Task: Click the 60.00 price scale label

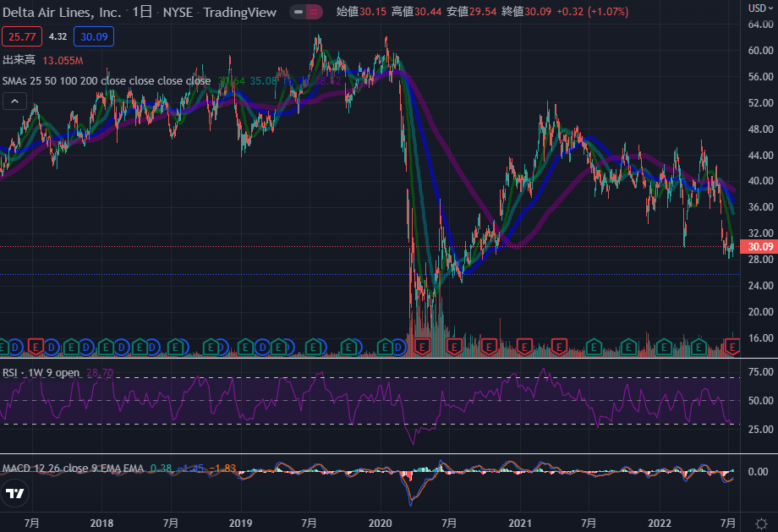Action: point(760,51)
